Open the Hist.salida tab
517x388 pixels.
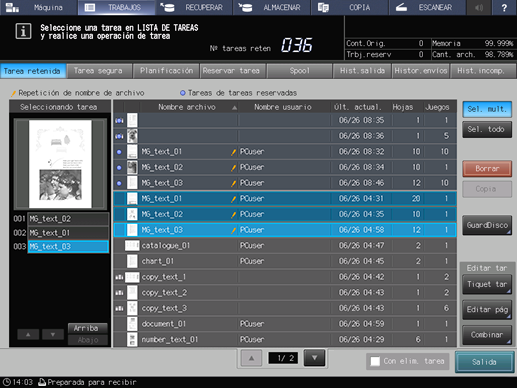(362, 71)
